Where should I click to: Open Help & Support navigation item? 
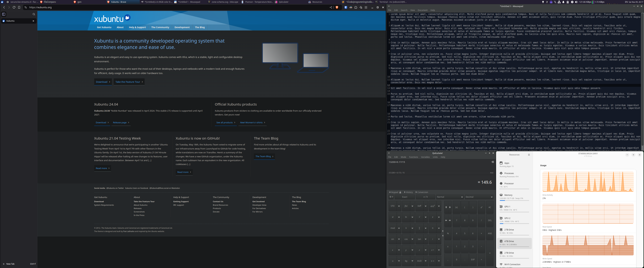(137, 27)
